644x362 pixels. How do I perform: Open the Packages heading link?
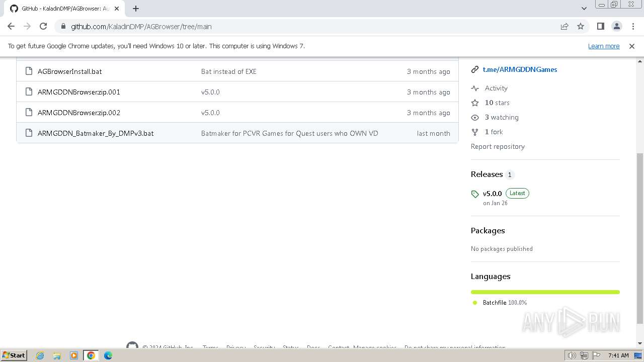tap(488, 230)
